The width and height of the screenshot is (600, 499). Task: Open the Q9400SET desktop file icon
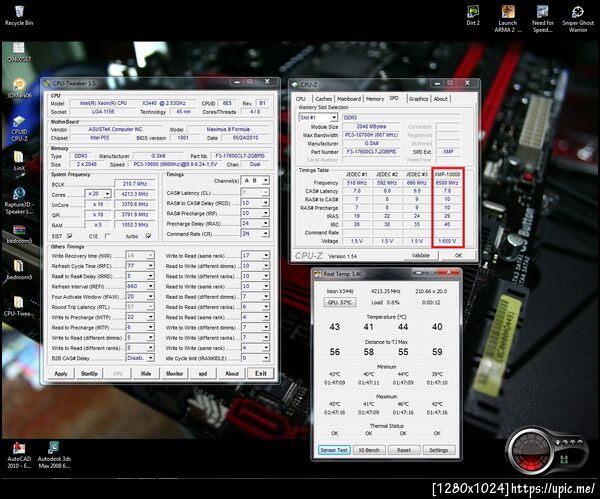pyautogui.click(x=19, y=52)
